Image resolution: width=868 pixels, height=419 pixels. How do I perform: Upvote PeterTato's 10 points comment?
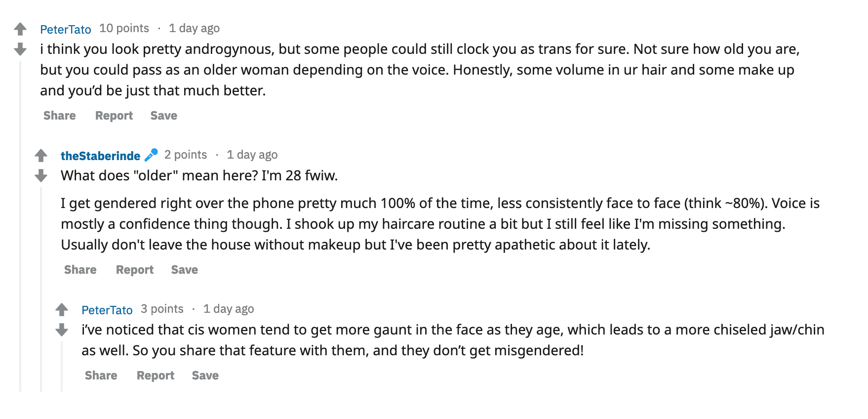(x=20, y=29)
